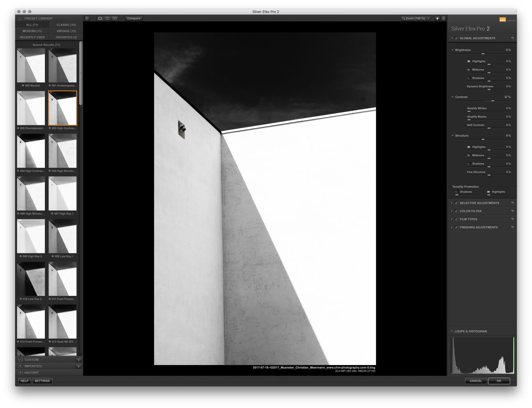Click the main Brightness slider handle

tap(483, 54)
